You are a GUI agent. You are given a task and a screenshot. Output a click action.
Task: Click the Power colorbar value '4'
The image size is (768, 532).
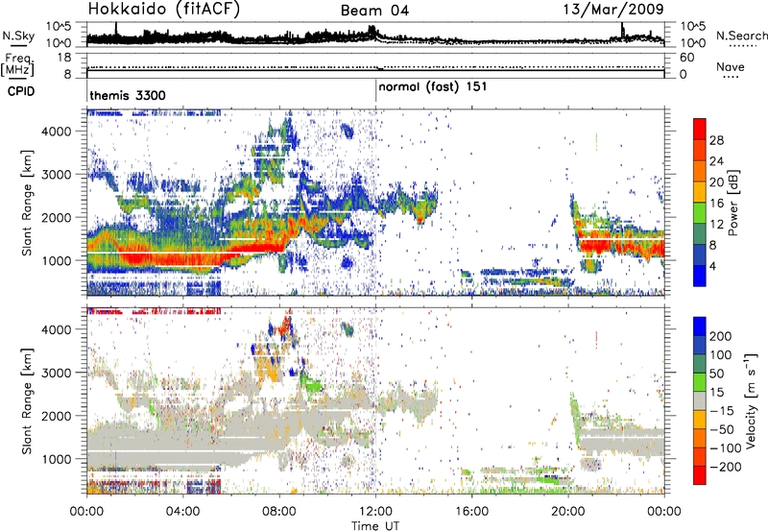[x=713, y=266]
